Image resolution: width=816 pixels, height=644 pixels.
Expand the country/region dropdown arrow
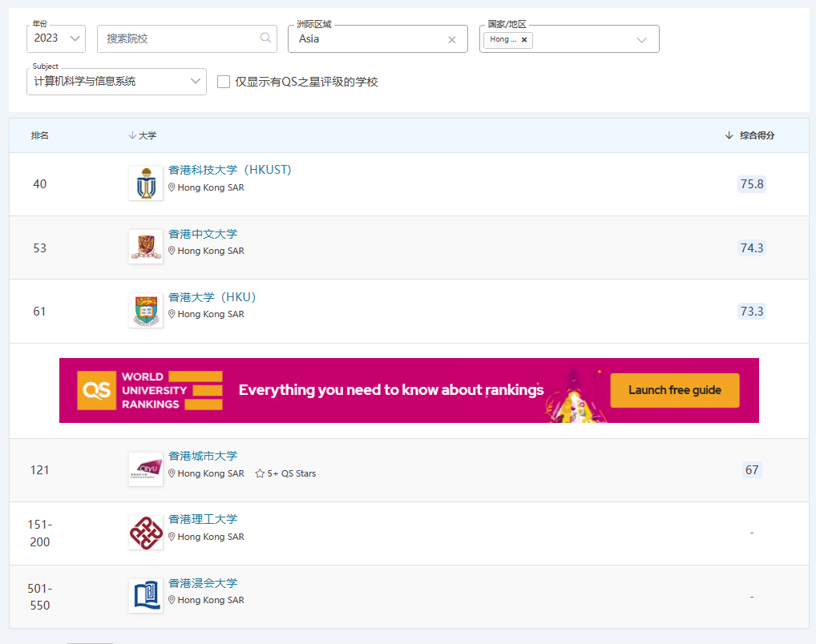point(642,39)
